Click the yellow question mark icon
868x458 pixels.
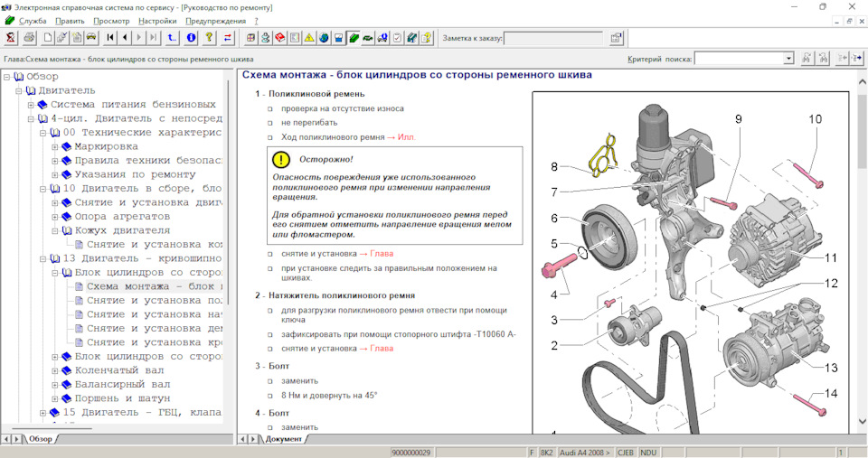point(209,38)
